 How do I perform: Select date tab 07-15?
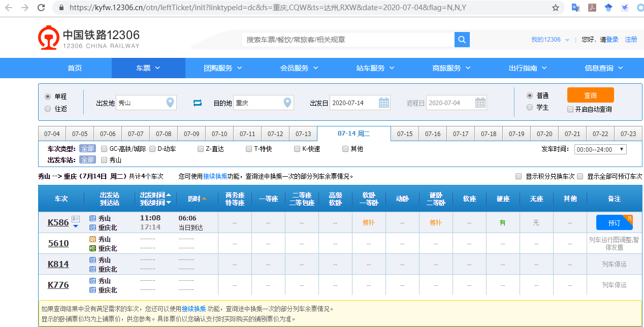point(405,134)
